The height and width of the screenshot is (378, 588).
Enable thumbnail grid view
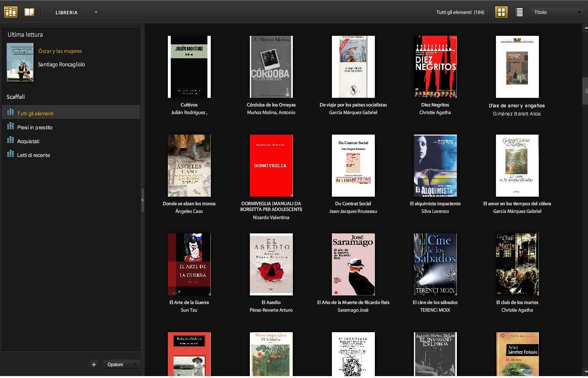pyautogui.click(x=501, y=12)
